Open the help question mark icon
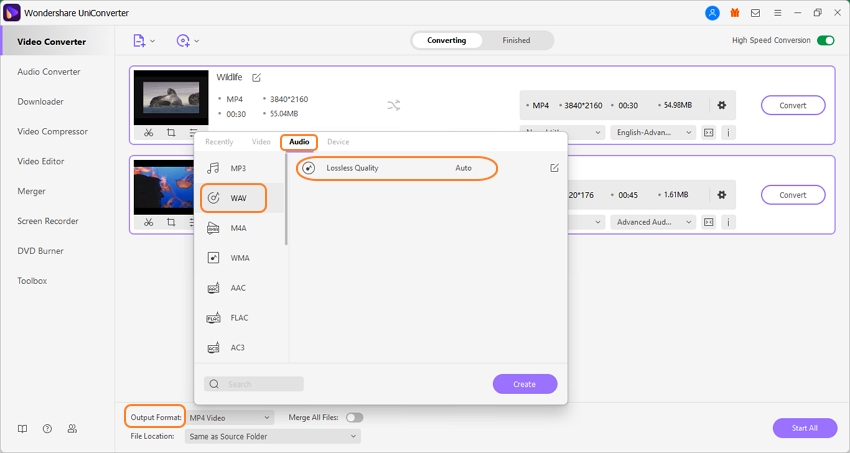The height and width of the screenshot is (453, 850). click(x=47, y=429)
